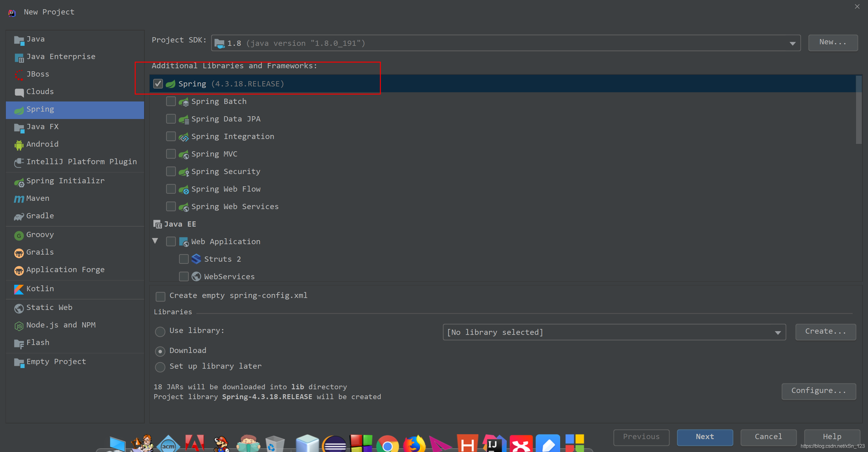Click the Spring Batch framework icon
Viewport: 868px width, 452px height.
184,102
